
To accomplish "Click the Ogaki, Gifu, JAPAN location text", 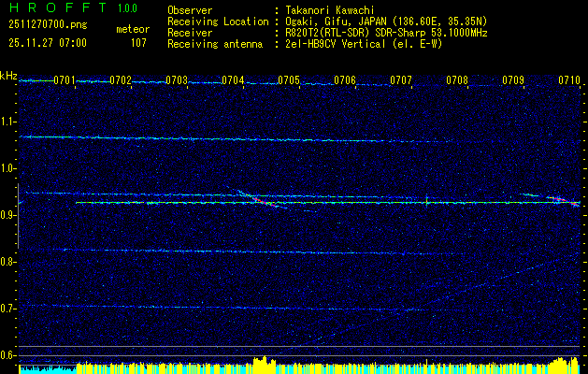I will [386, 22].
